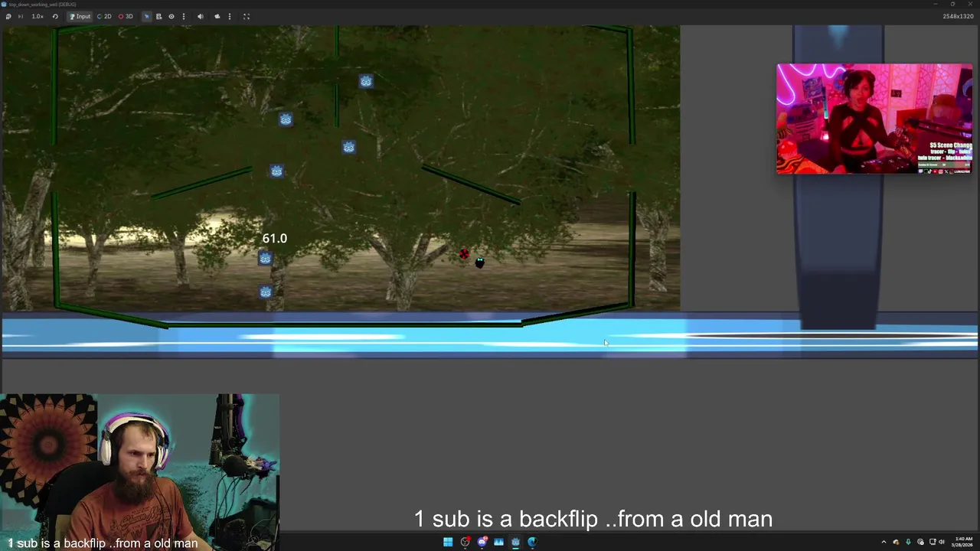980x551 pixels.
Task: Click the lowest robot head icon
Action: 266,292
